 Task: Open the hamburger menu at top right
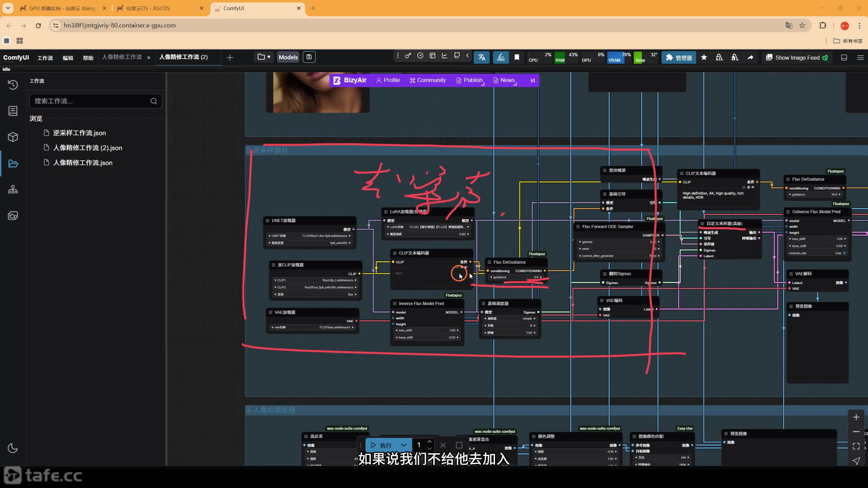pyautogui.click(x=860, y=58)
